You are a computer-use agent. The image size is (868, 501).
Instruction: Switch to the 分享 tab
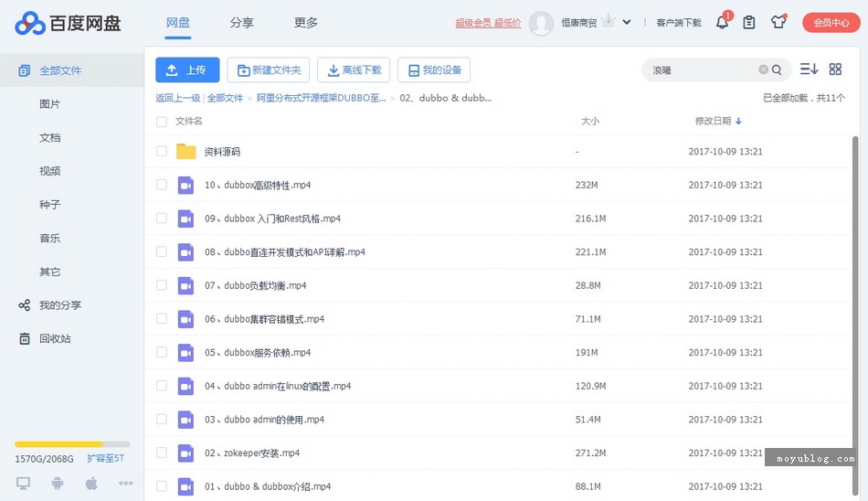pyautogui.click(x=241, y=23)
